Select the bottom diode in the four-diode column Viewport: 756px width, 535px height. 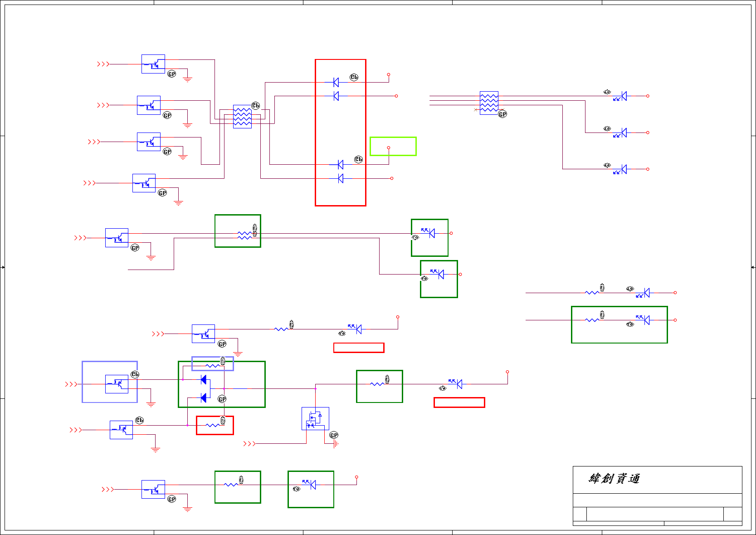click(x=341, y=178)
